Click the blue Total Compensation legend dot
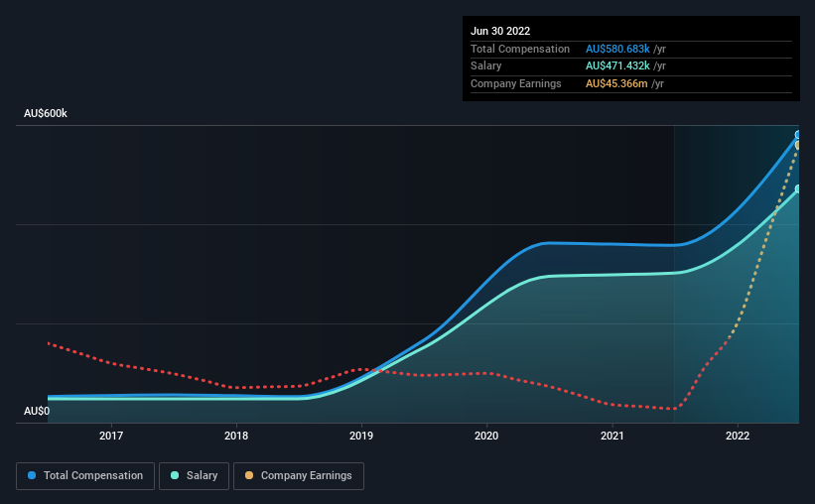Viewport: 815px width, 504px height. click(32, 475)
